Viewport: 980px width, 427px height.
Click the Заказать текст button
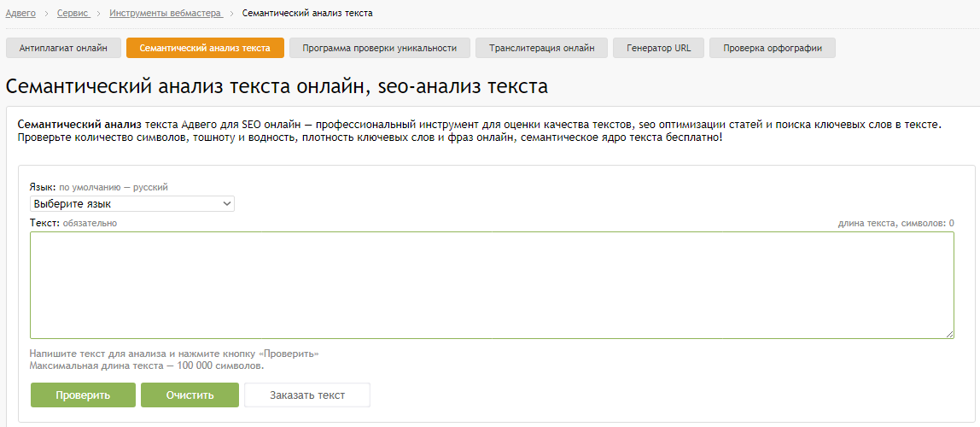(307, 395)
